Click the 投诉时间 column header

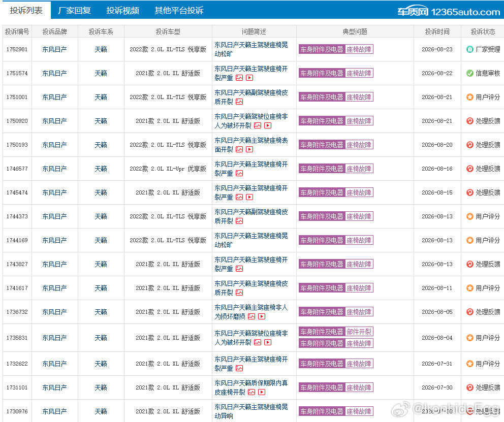[437, 31]
